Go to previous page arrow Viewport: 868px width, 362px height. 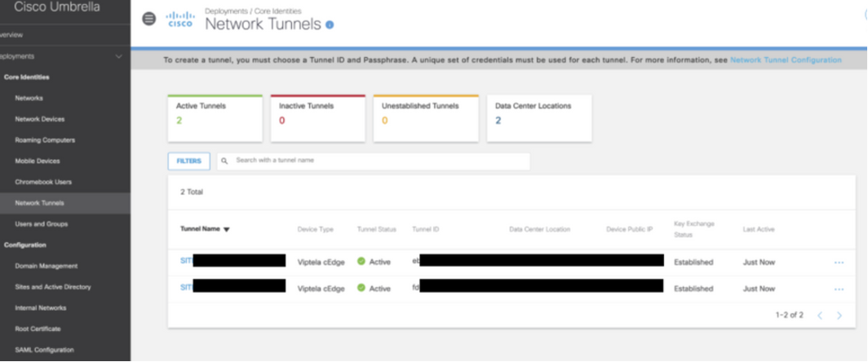tap(820, 316)
